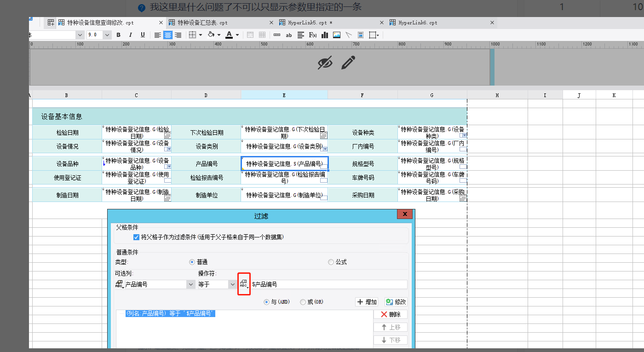Align cell text center
The image size is (644, 352).
point(168,35)
